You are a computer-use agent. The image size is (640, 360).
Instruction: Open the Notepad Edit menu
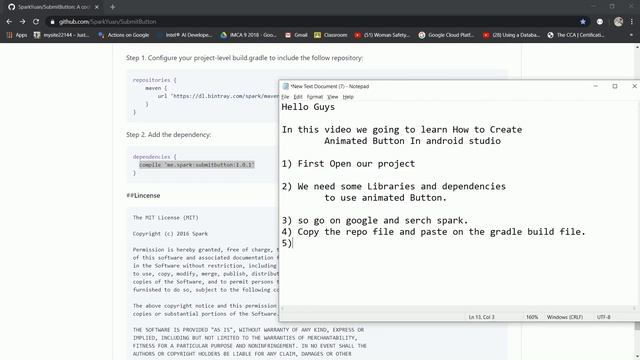tap(298, 97)
